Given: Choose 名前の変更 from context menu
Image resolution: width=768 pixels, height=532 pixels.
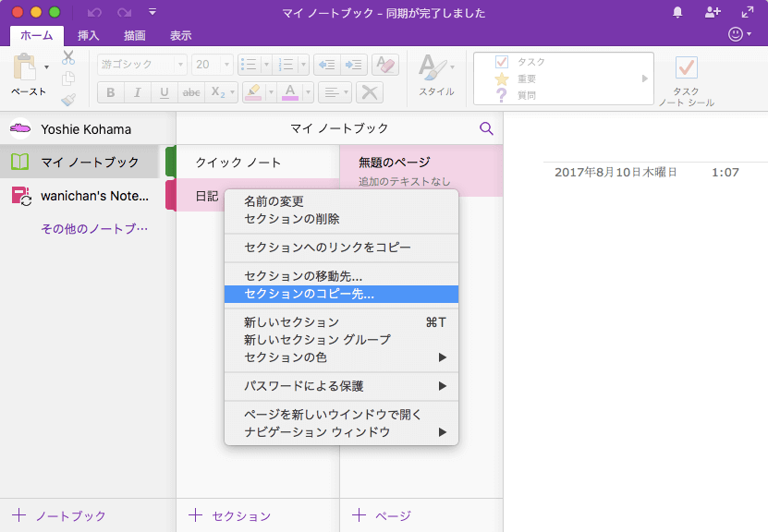Looking at the screenshot, I should click(341, 201).
